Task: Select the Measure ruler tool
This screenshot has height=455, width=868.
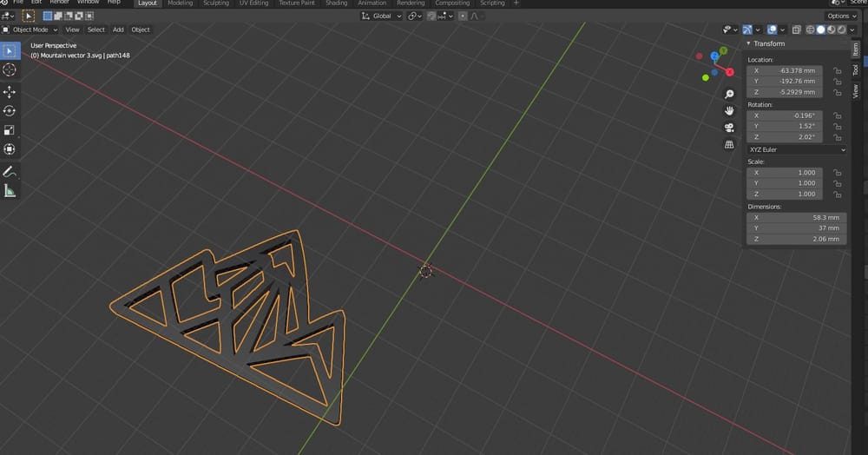Action: 10,191
